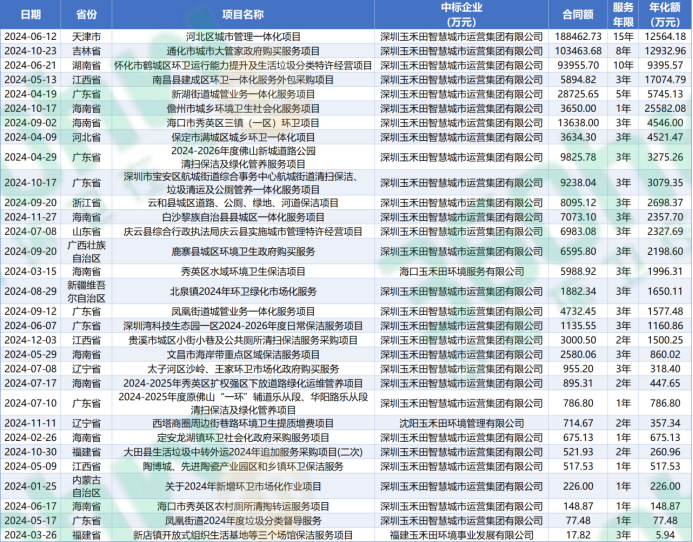The width and height of the screenshot is (693, 542).
Task: Click the 合同额 column header
Action: [x=578, y=14]
